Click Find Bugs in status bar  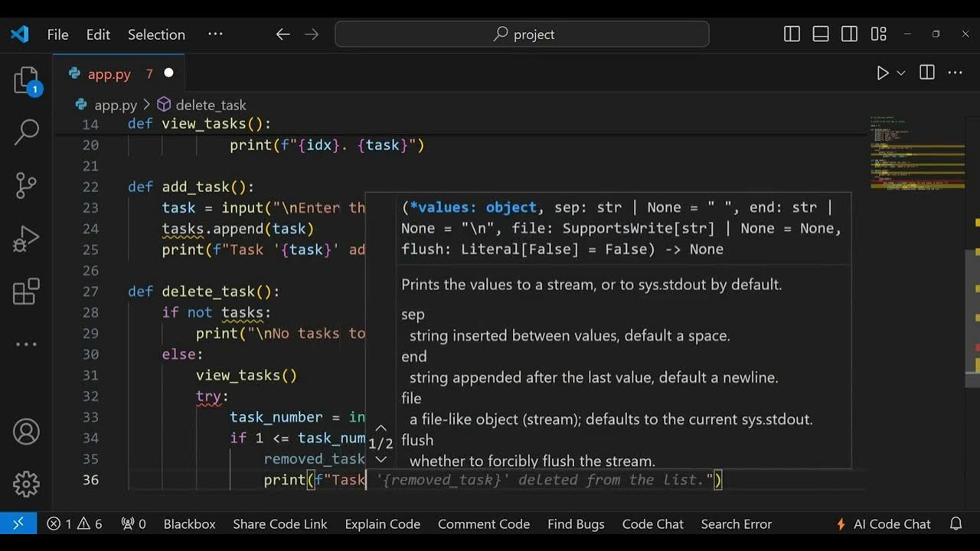click(x=576, y=524)
